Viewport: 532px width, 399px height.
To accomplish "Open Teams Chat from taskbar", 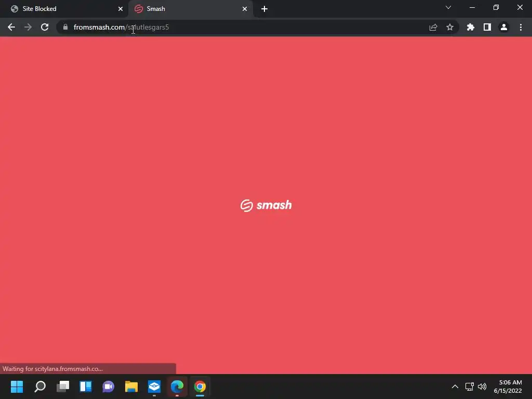I will [109, 387].
